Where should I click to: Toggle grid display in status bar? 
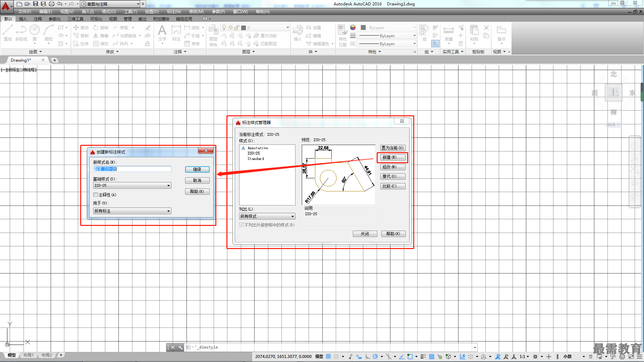[x=328, y=357]
